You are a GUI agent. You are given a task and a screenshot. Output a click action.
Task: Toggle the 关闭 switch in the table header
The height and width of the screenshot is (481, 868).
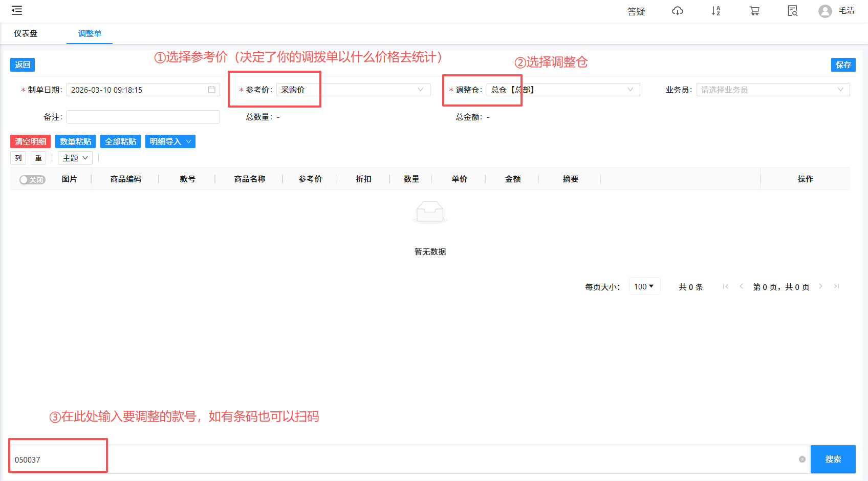point(32,179)
